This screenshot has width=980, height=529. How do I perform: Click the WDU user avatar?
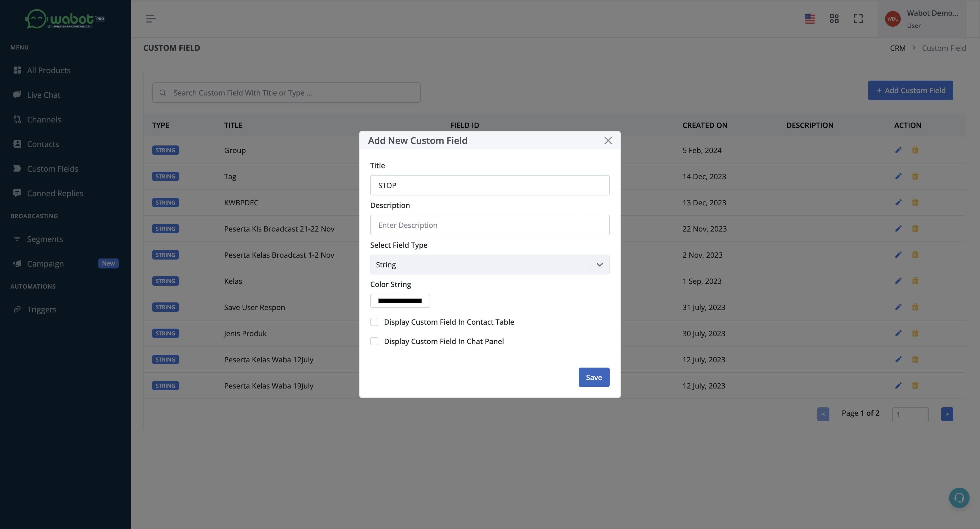tap(893, 19)
